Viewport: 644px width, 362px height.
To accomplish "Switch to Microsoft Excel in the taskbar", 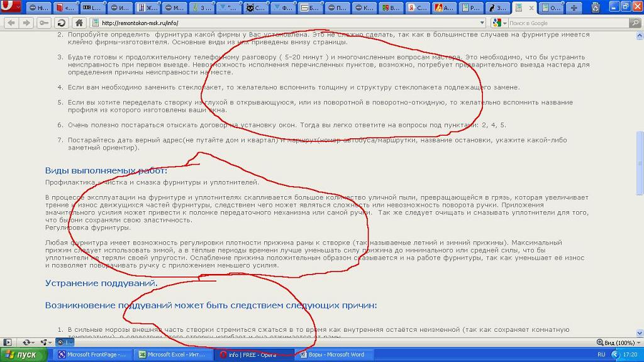I will point(173,354).
